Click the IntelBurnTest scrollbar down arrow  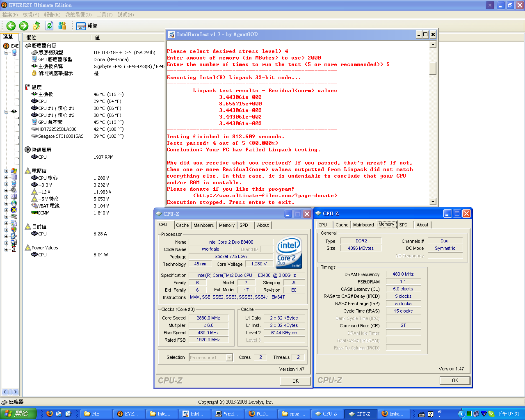pyautogui.click(x=433, y=201)
